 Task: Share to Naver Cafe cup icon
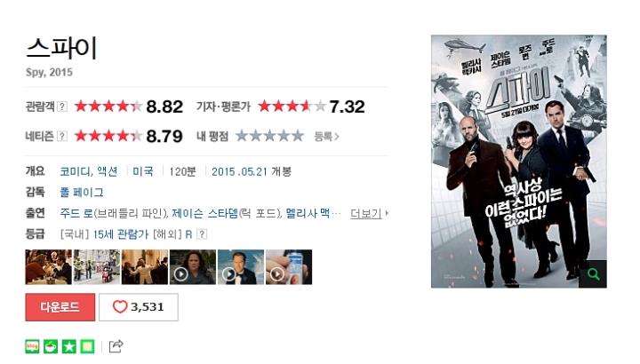click(51, 346)
